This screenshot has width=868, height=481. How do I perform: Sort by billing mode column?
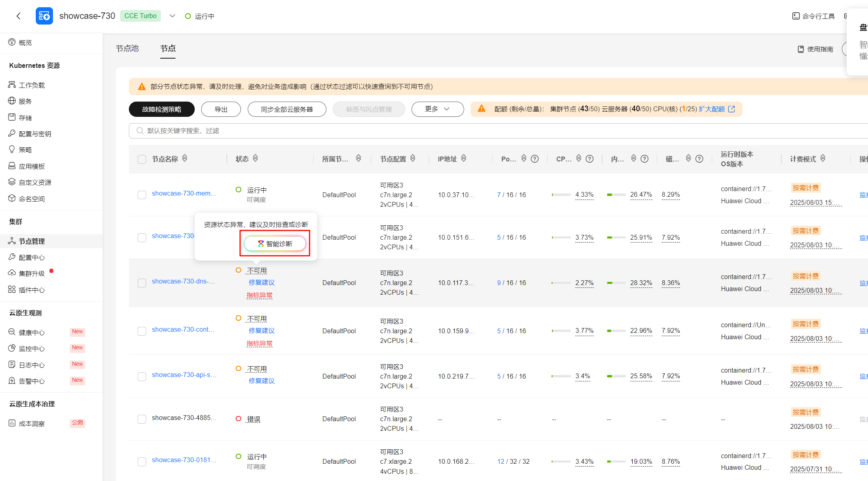coord(823,159)
